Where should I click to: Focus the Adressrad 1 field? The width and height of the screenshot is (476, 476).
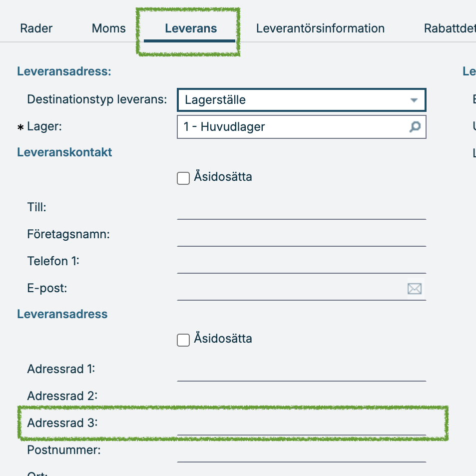(x=302, y=370)
